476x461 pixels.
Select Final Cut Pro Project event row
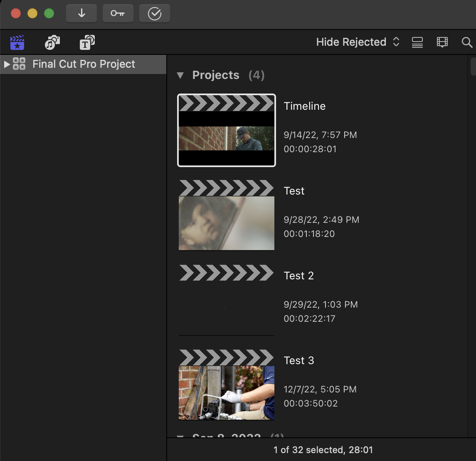coord(83,64)
